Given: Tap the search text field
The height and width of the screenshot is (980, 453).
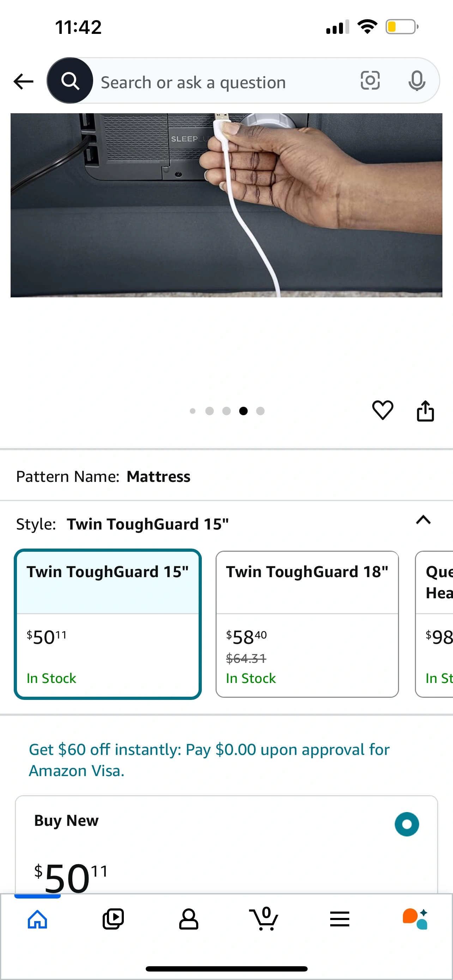Looking at the screenshot, I should [x=221, y=82].
